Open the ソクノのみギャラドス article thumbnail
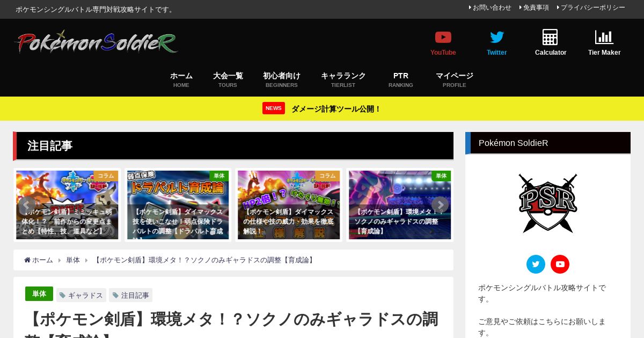The width and height of the screenshot is (644, 338). (400, 205)
